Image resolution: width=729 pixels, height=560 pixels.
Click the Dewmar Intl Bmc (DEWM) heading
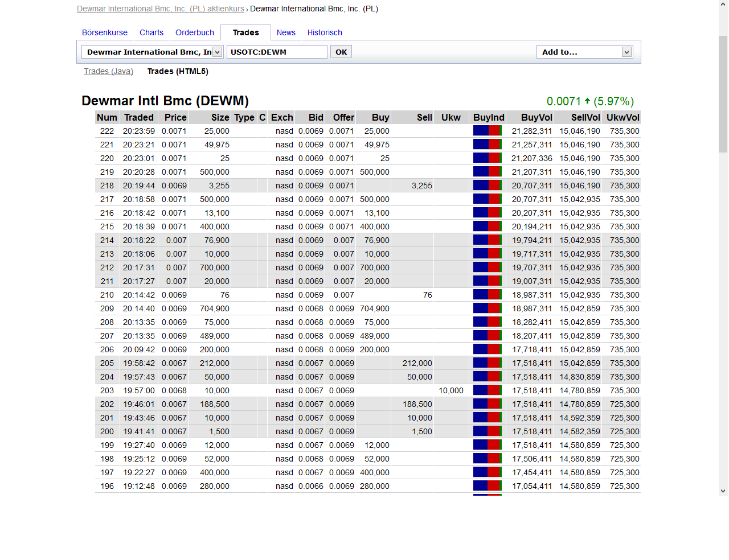(165, 101)
